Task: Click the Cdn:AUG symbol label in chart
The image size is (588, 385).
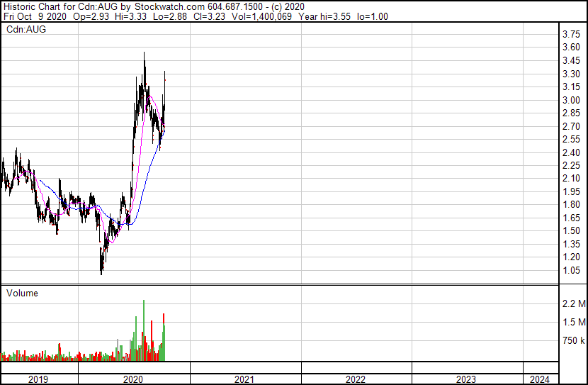Action: coord(26,29)
